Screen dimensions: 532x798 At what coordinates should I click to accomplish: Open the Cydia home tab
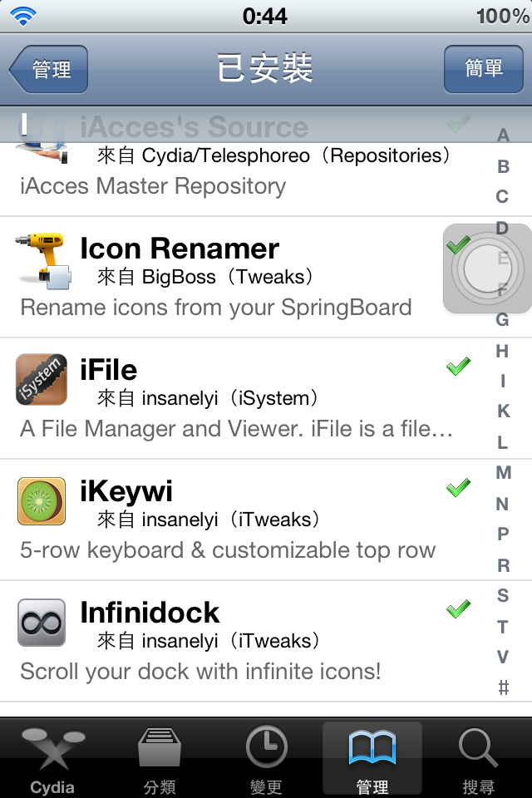52,760
